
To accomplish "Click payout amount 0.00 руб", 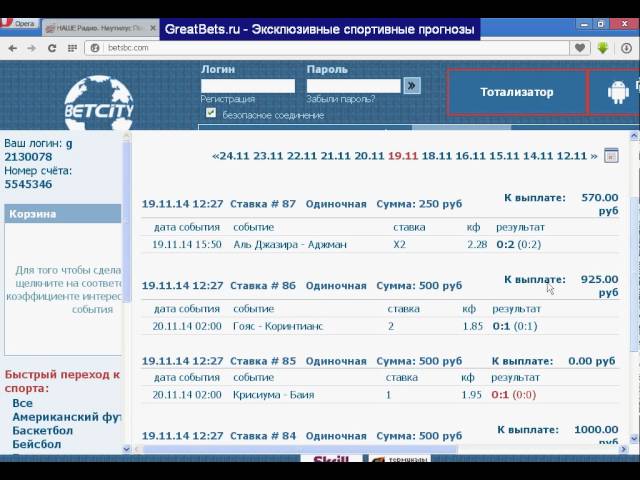I will [591, 361].
